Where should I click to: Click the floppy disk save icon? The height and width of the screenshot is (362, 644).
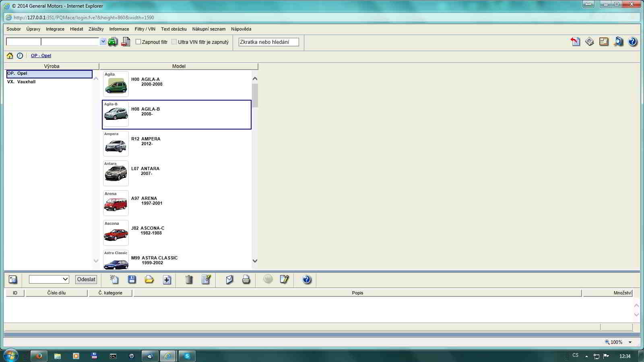(x=132, y=280)
